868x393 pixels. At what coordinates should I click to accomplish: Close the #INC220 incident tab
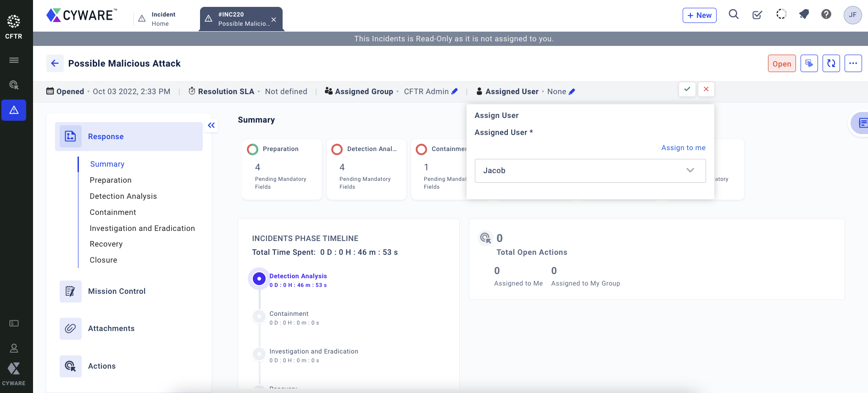(x=273, y=20)
